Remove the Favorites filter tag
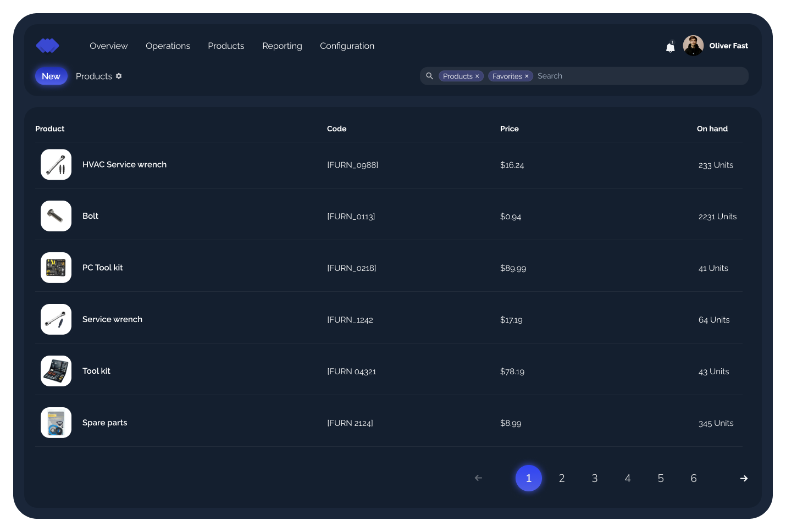Screen dimensions: 786x532 tap(527, 76)
